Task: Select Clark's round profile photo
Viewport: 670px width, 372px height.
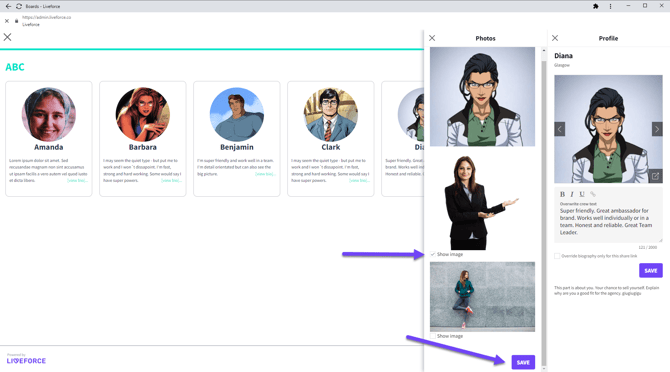Action: pyautogui.click(x=331, y=114)
